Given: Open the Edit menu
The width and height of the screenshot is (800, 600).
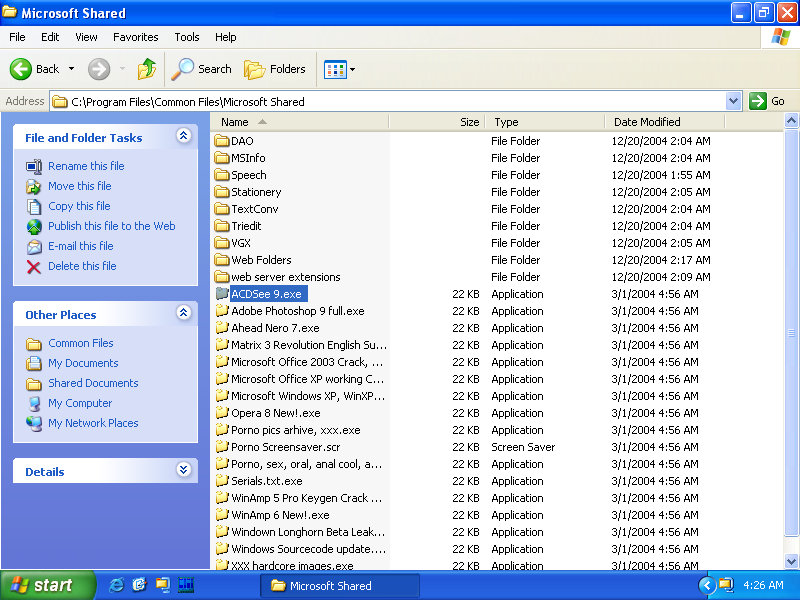Looking at the screenshot, I should click(50, 37).
